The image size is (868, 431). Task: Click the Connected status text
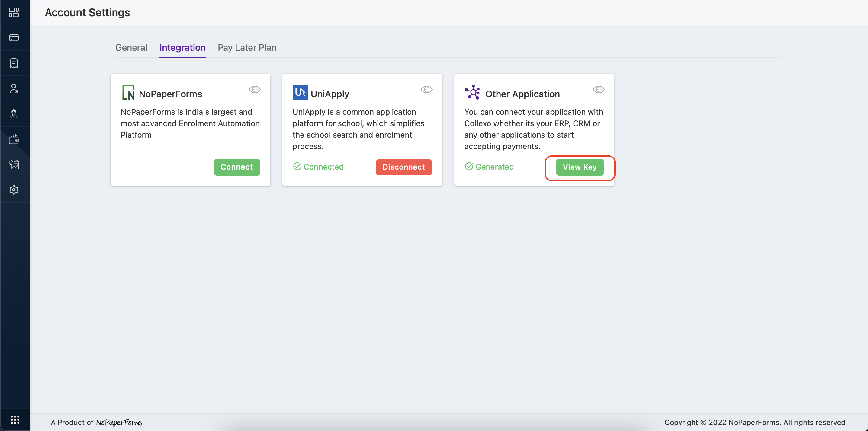323,167
